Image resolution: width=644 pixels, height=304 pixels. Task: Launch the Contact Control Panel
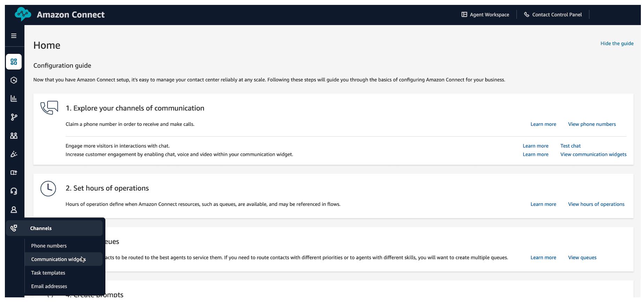pos(553,15)
